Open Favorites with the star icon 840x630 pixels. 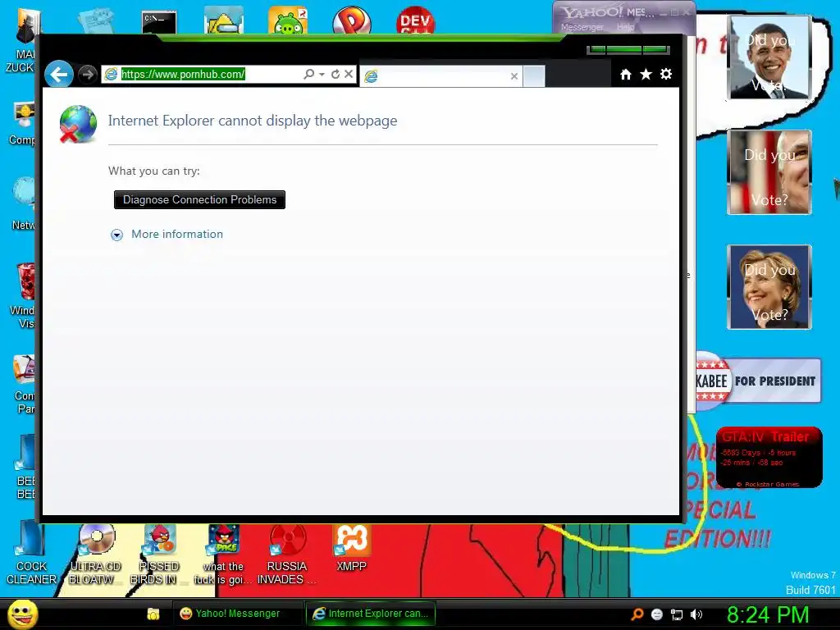click(x=646, y=74)
